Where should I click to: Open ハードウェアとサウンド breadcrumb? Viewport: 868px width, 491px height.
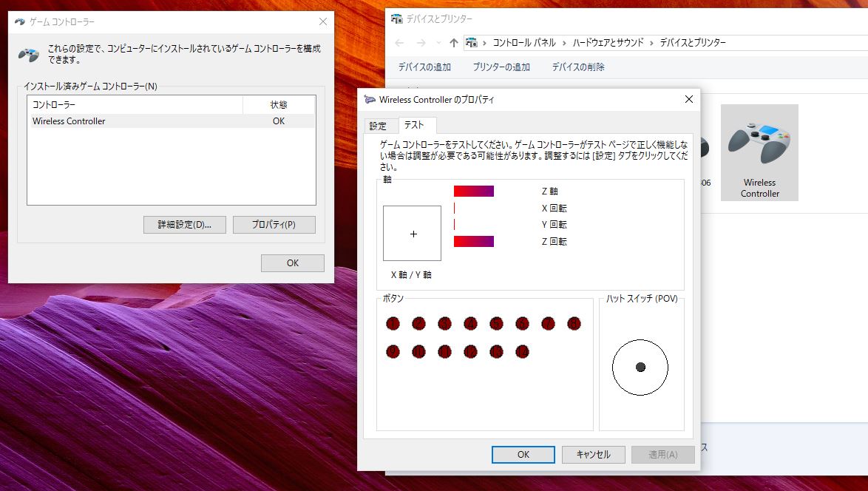[608, 43]
